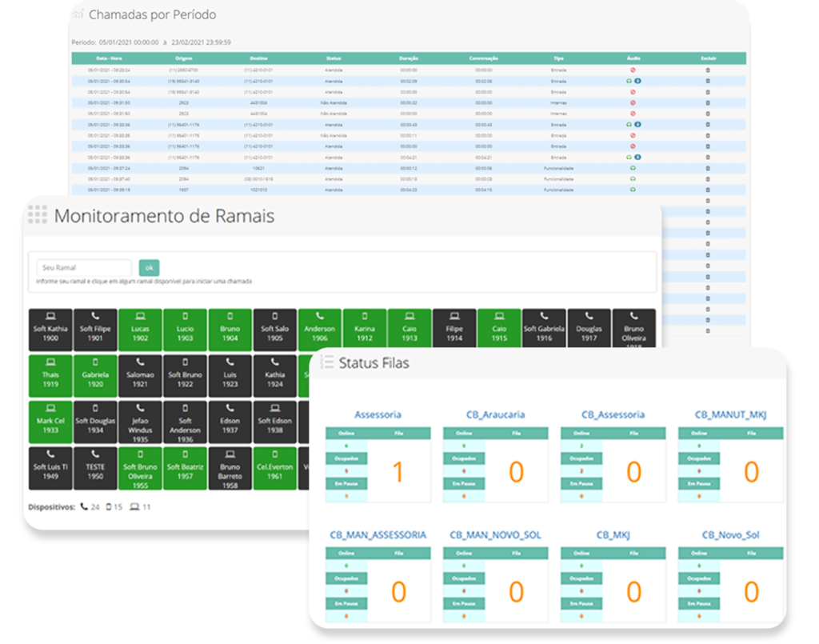This screenshot has height=644, width=819.
Task: Sort table by Data - Hora column
Action: (x=109, y=58)
